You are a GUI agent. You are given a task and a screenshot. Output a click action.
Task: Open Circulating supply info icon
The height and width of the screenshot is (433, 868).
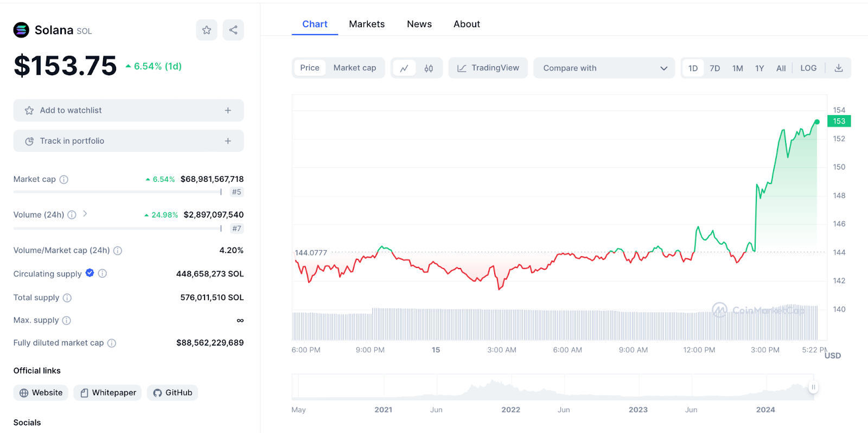pyautogui.click(x=103, y=273)
